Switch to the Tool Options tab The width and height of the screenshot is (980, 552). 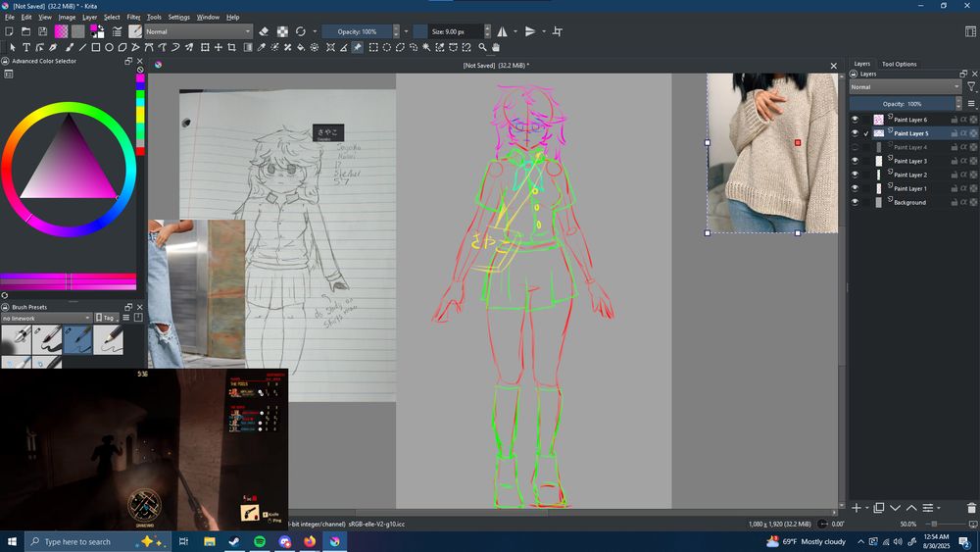coord(899,64)
